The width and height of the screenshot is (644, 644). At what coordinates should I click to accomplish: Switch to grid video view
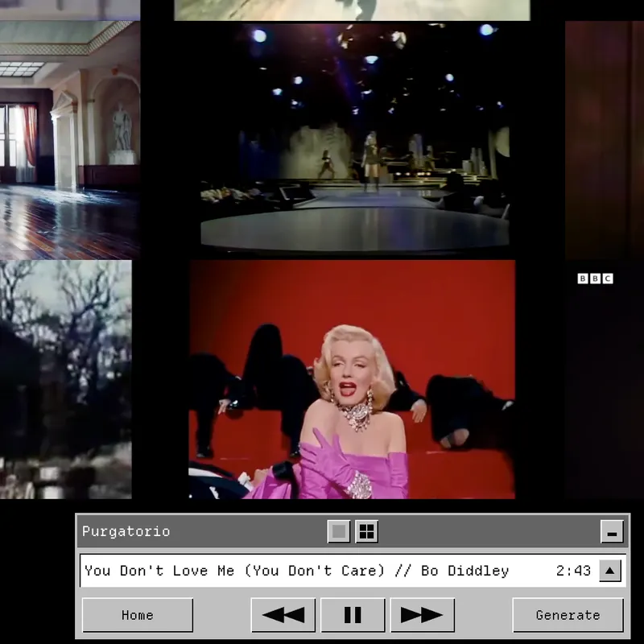pos(367,531)
